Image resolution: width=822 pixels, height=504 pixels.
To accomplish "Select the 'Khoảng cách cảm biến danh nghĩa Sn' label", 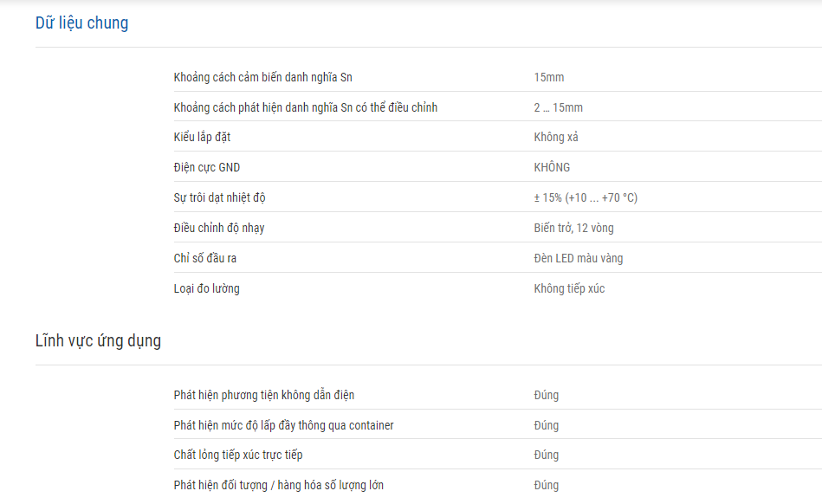I will click(x=262, y=78).
